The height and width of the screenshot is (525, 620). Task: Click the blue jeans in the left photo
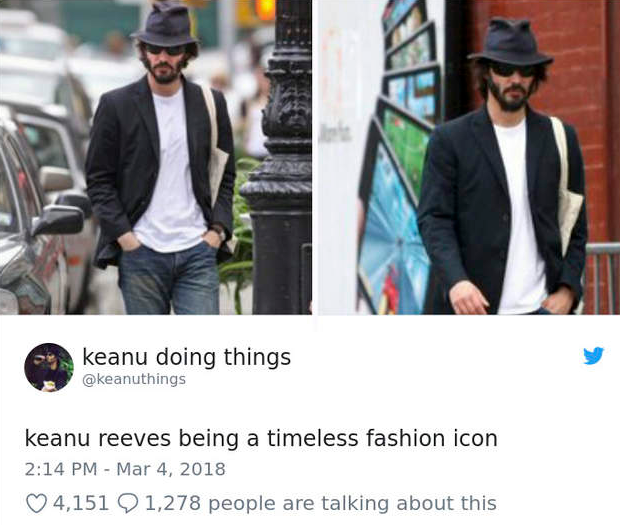pyautogui.click(x=169, y=280)
